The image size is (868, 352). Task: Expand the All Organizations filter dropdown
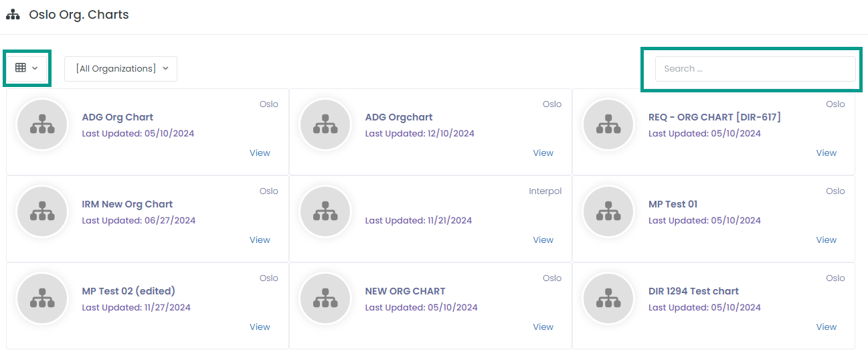point(120,69)
